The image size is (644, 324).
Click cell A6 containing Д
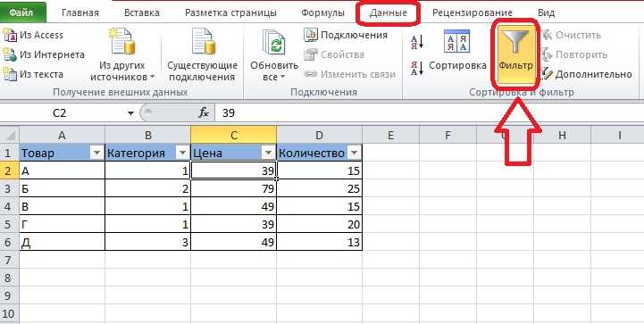click(x=62, y=242)
